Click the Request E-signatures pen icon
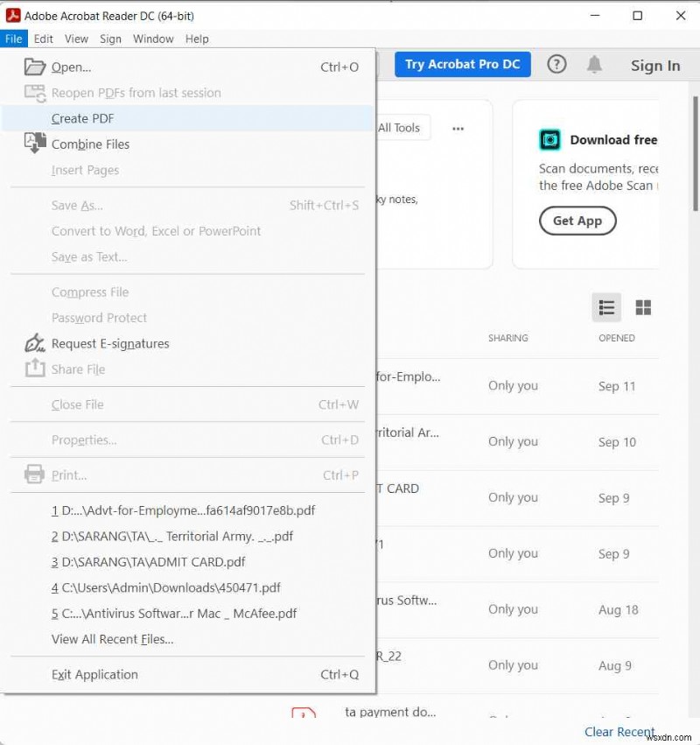The image size is (700, 745). tap(34, 343)
